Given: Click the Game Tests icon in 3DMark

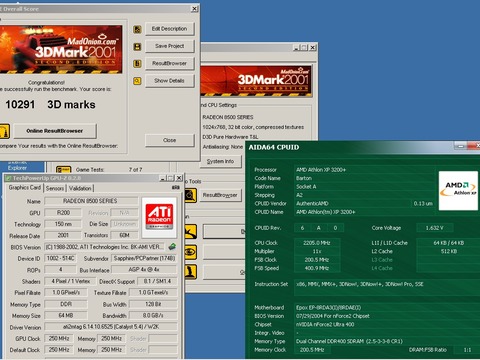Looking at the screenshot, I should [63, 170].
